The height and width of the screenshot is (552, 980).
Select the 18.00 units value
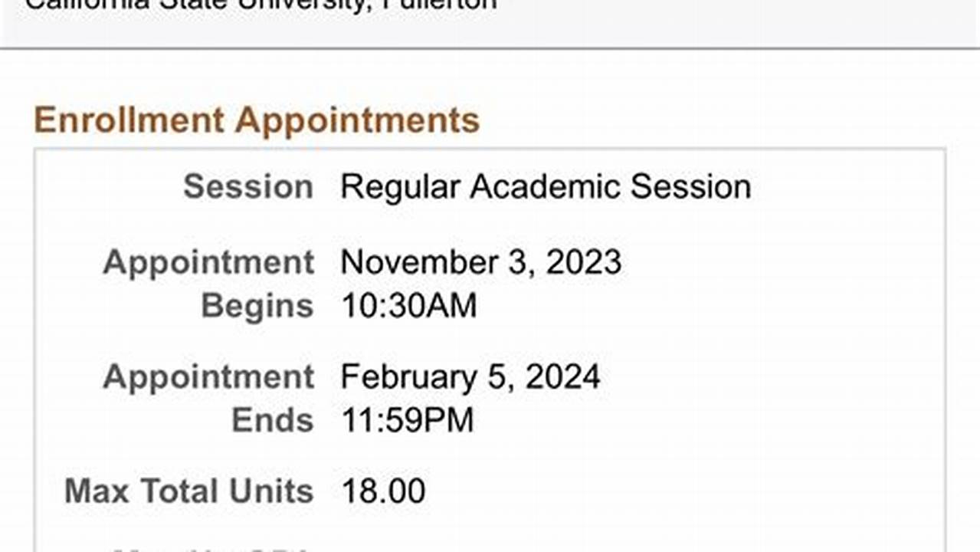tap(382, 490)
